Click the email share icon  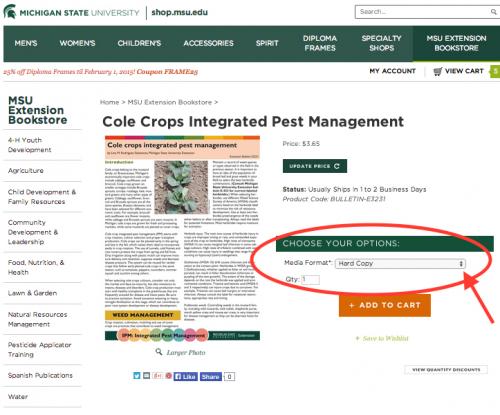(x=146, y=376)
